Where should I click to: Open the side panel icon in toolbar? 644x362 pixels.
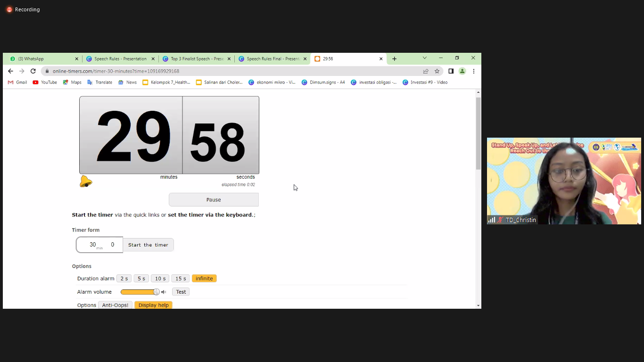451,71
